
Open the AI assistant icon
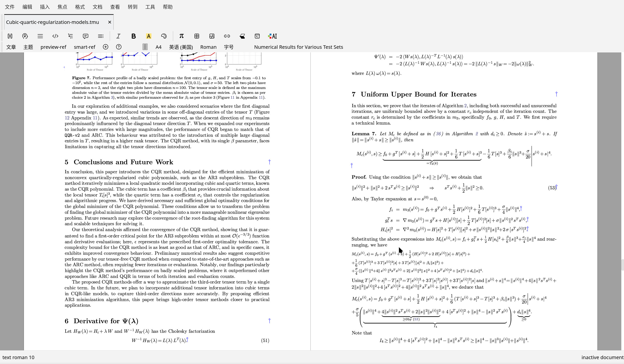coord(272,36)
